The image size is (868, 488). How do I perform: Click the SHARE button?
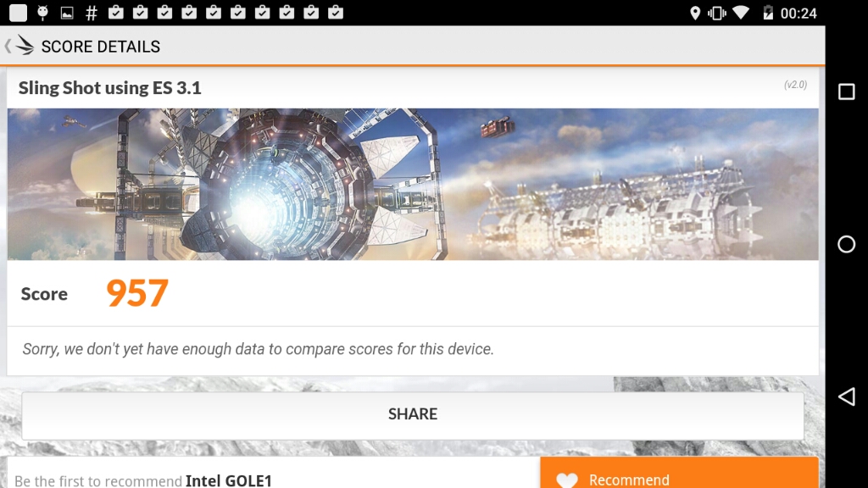click(x=413, y=415)
